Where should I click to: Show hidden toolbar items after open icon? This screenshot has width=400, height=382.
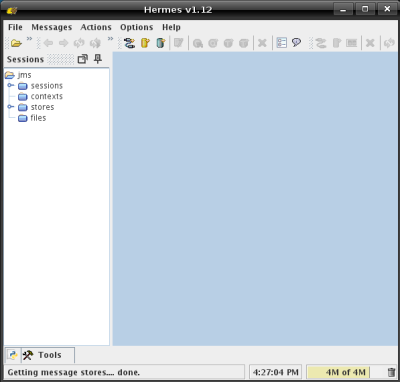(x=29, y=39)
